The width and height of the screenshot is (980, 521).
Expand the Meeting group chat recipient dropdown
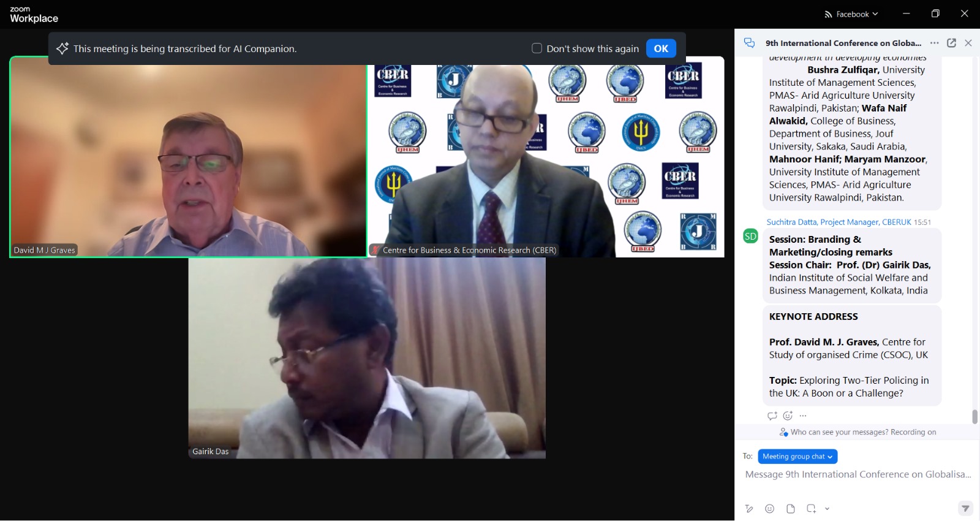(x=797, y=457)
